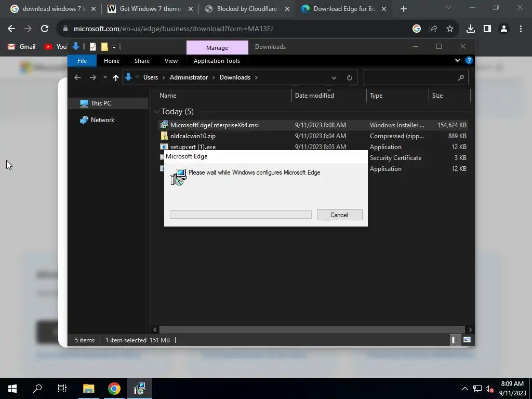
Task: Open Chrome profile avatar
Action: coord(504,29)
